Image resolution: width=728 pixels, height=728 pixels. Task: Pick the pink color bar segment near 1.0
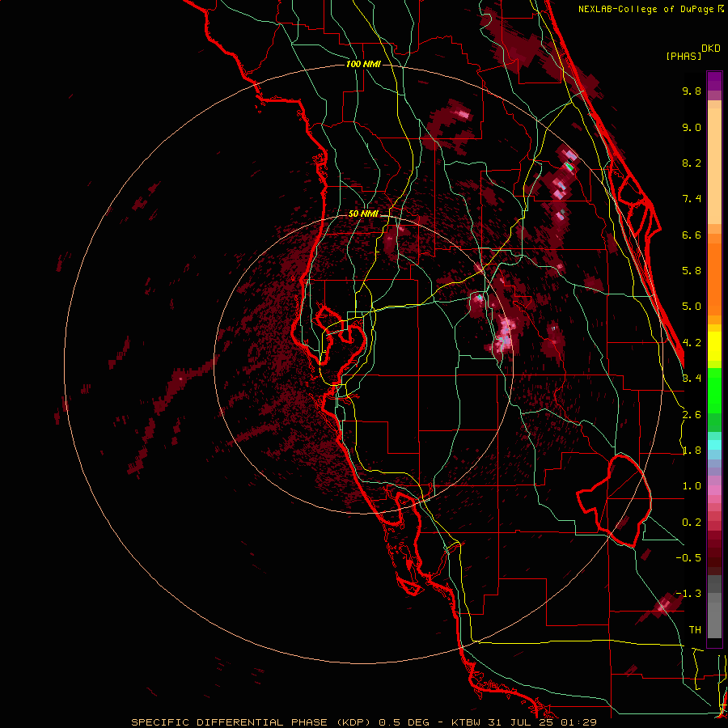pos(714,490)
